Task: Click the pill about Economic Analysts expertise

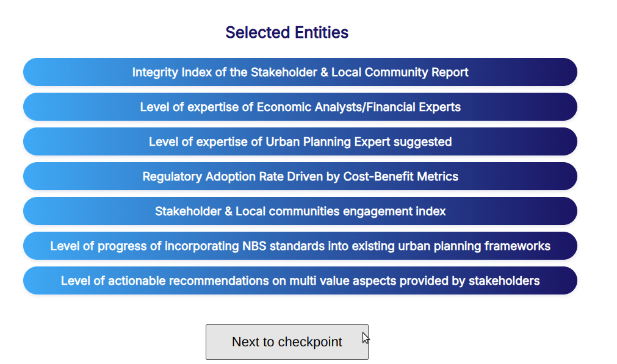Action: [300, 107]
